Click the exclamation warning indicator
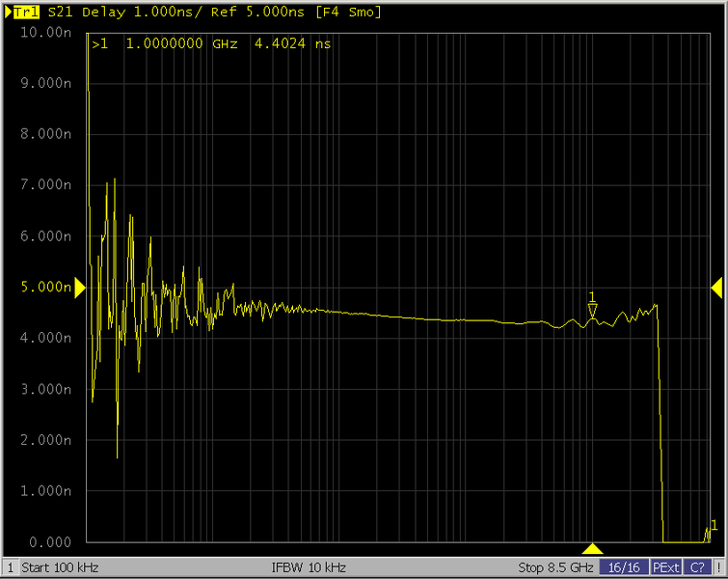The width and height of the screenshot is (728, 579). click(718, 567)
